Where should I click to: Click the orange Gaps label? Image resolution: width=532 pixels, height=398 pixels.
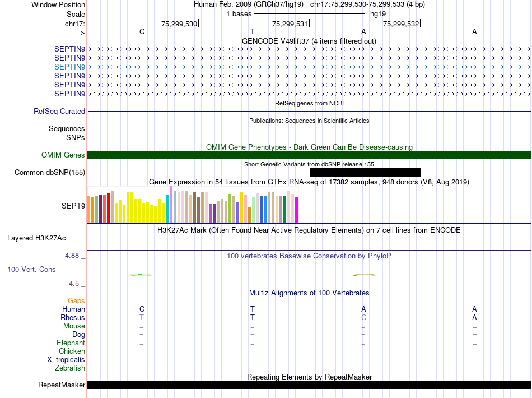click(x=76, y=300)
